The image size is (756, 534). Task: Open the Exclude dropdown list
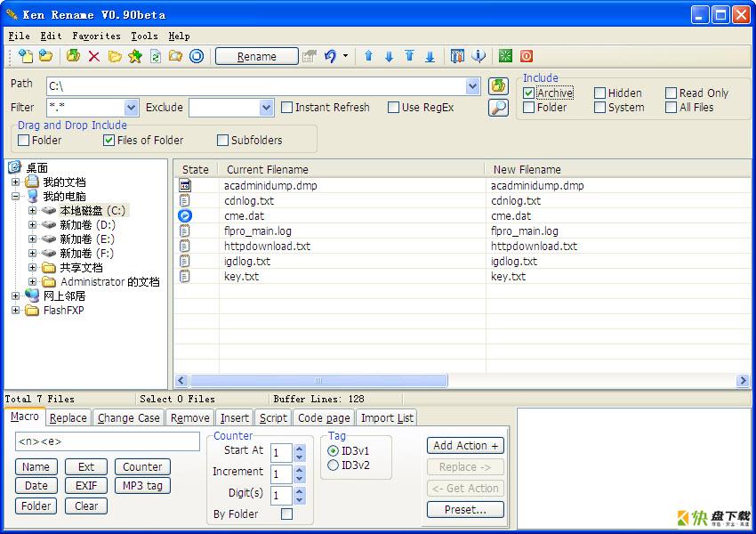(x=266, y=108)
